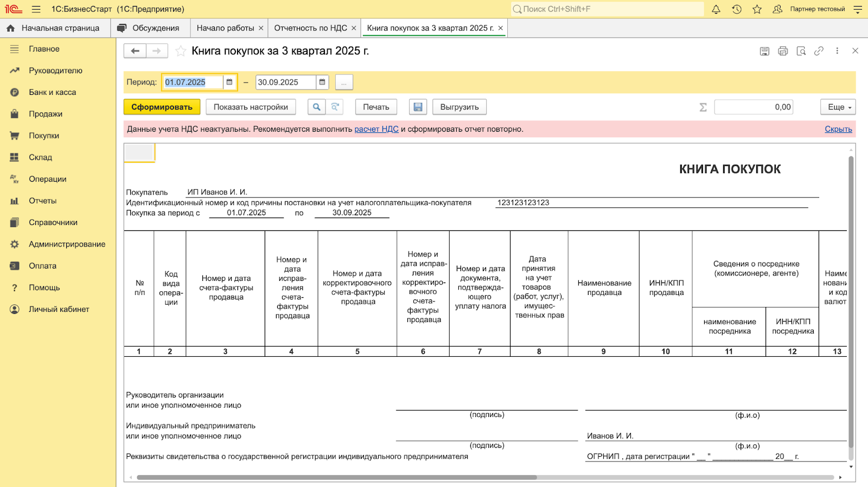The width and height of the screenshot is (868, 487).
Task: Click the favorites star in top bar
Action: coord(757,9)
